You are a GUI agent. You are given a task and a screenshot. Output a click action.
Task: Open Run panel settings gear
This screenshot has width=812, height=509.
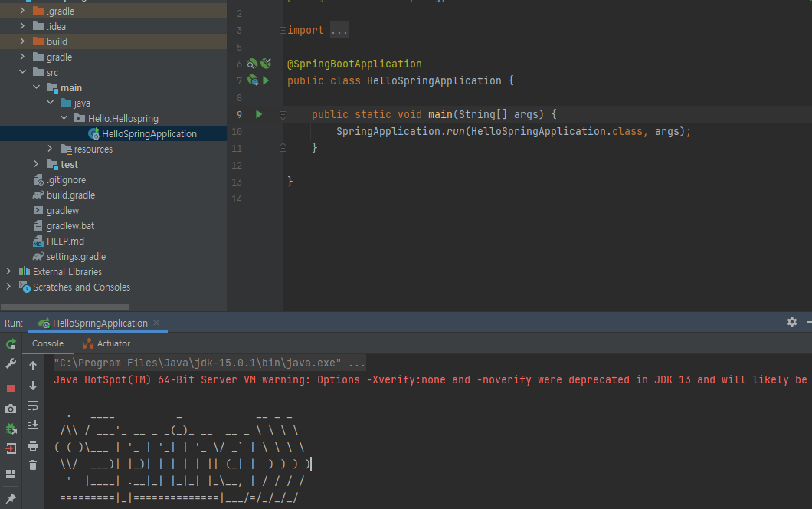(x=792, y=322)
